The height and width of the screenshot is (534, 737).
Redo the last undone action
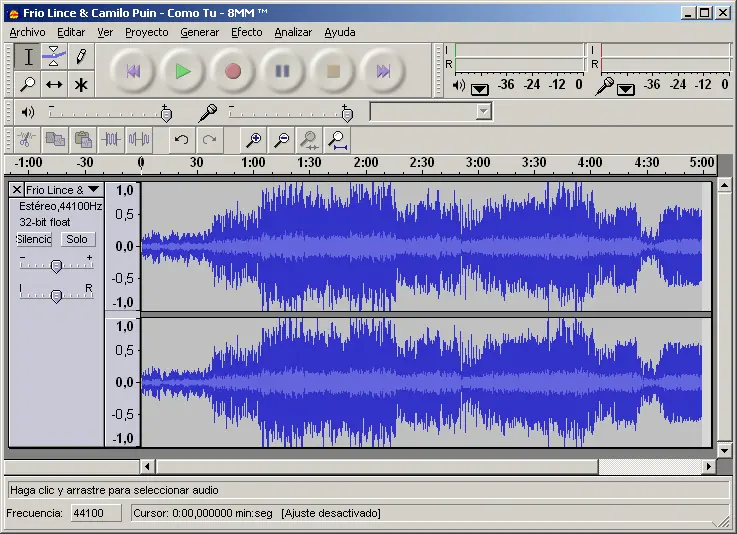[210, 140]
